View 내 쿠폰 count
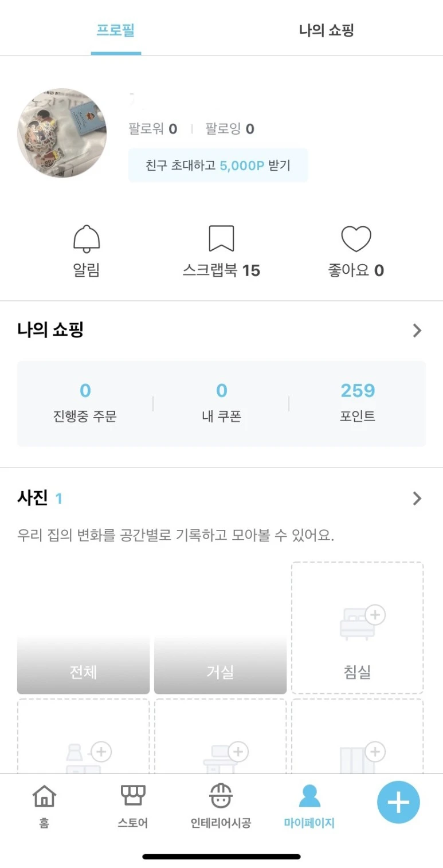443x868 pixels. point(221,403)
